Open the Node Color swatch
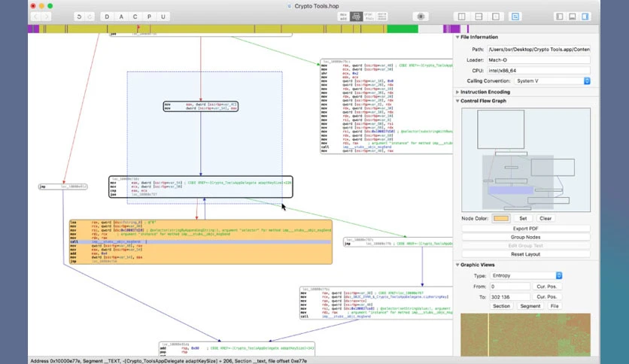 point(501,219)
